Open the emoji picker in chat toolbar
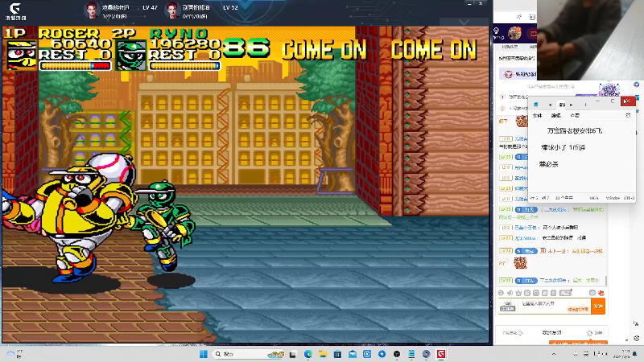Viewport: 644px width, 362px height. click(x=501, y=293)
